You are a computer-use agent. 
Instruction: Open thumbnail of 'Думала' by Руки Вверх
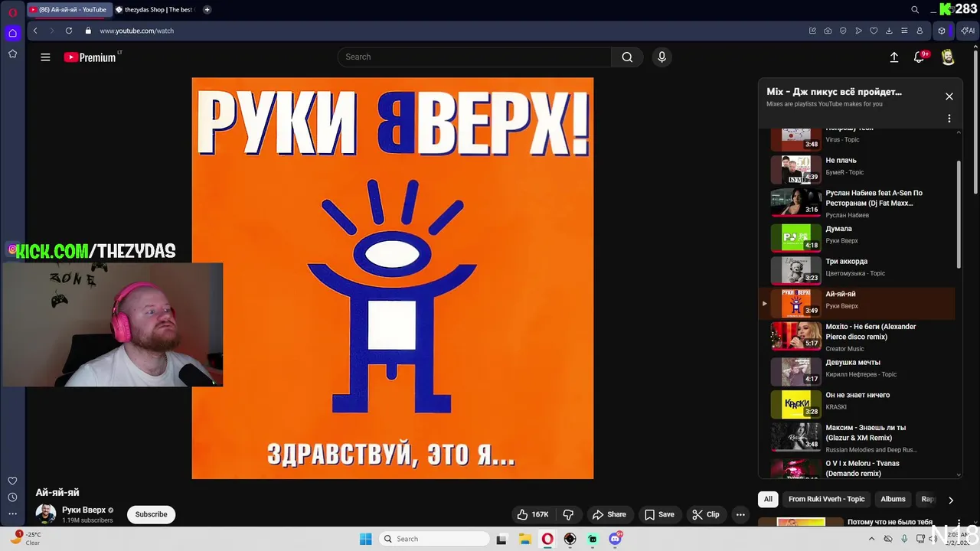coord(795,237)
